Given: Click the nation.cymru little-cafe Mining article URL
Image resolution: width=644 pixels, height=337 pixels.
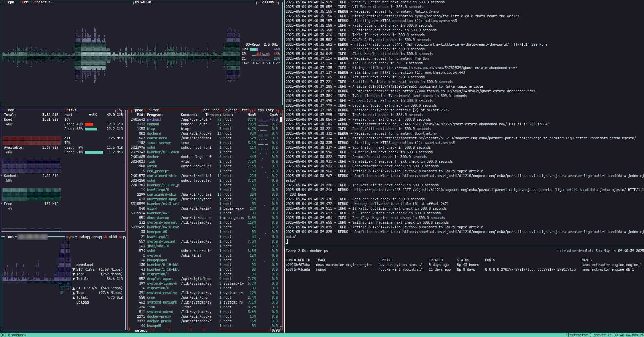Looking at the screenshot, I should click(452, 16).
